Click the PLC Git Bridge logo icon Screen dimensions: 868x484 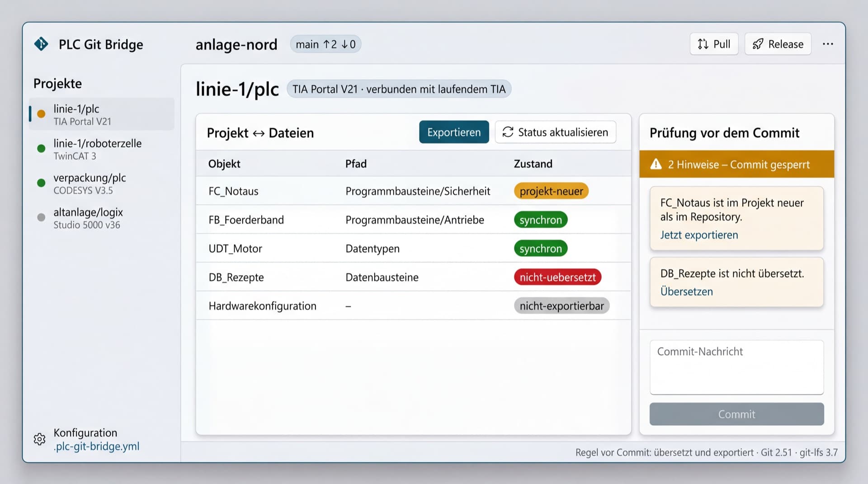coord(41,44)
